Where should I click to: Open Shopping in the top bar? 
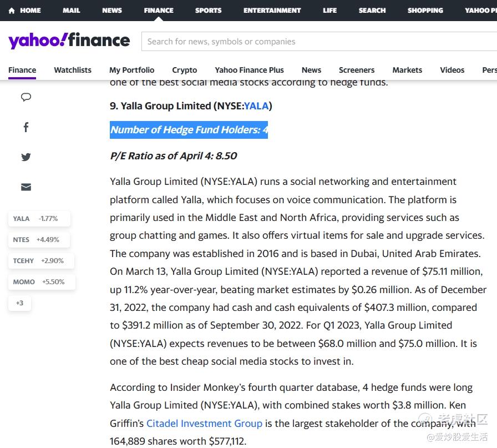click(x=425, y=11)
